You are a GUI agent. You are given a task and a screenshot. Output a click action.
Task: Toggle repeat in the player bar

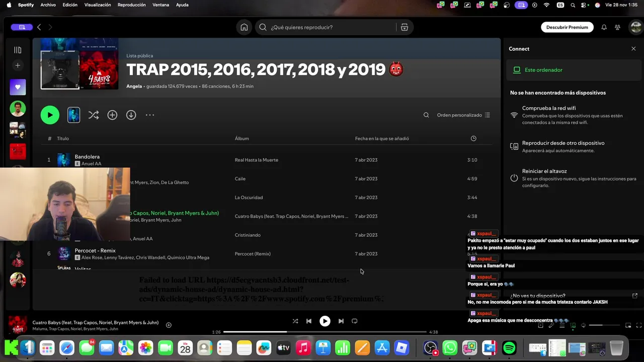[355, 321]
